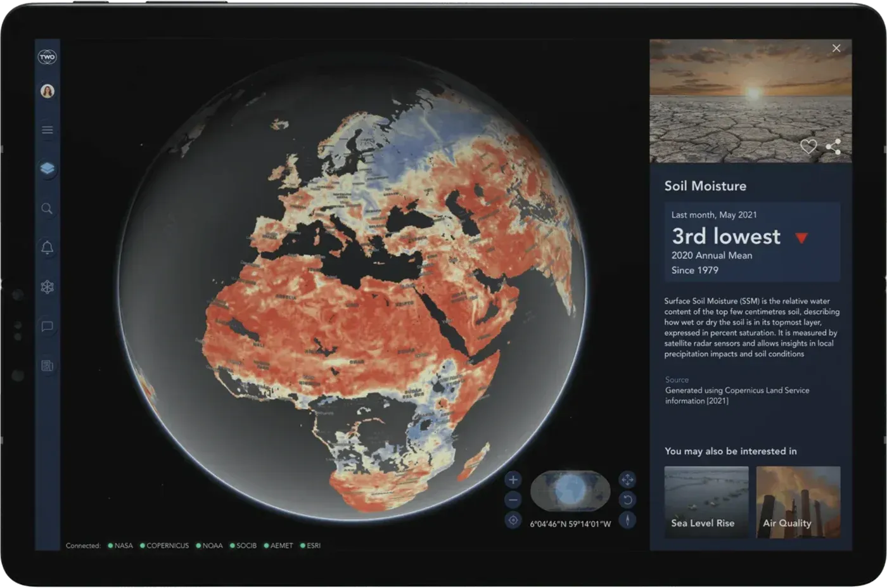Open the search magnifier in sidebar
This screenshot has width=887, height=588.
[x=47, y=208]
